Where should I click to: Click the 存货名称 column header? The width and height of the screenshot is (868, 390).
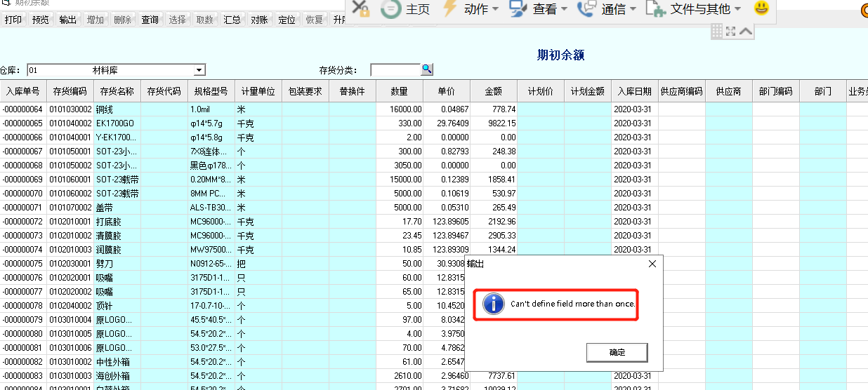coord(117,91)
